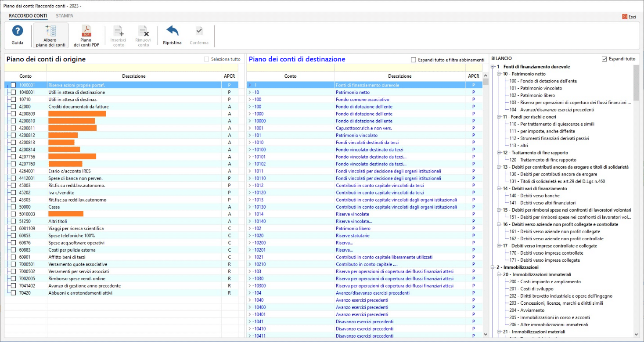Open Piano dei conti PDF

(x=86, y=31)
